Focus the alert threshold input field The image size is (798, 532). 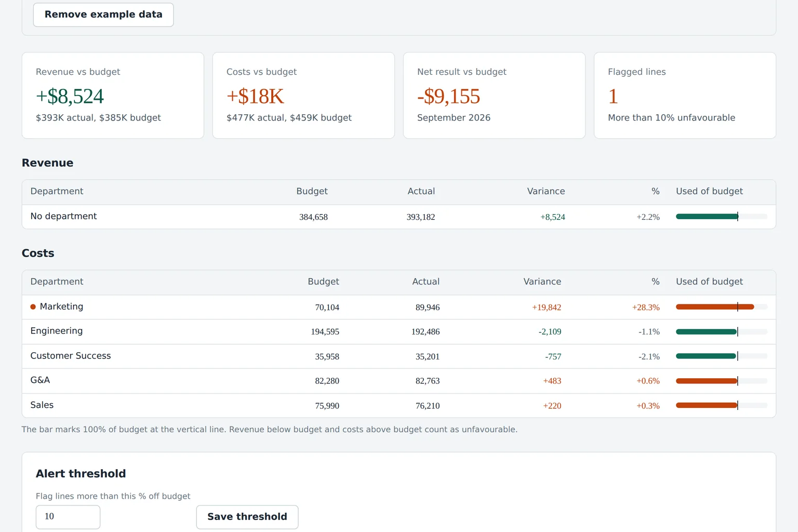68,517
